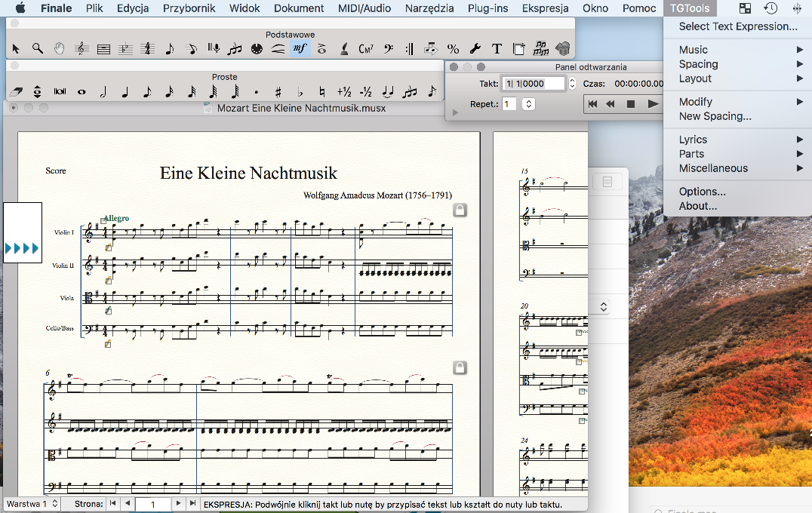
Task: Select the Smart Shape slur tool
Action: pyautogui.click(x=278, y=49)
